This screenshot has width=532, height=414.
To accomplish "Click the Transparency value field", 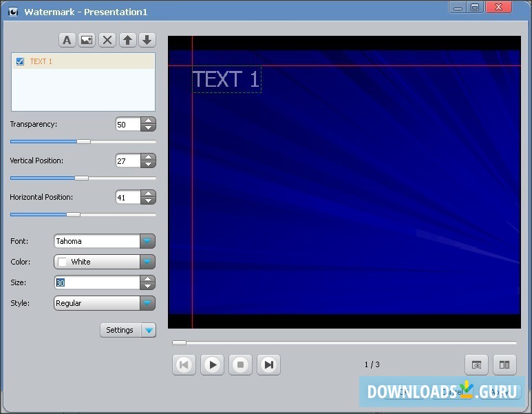I will tap(128, 124).
